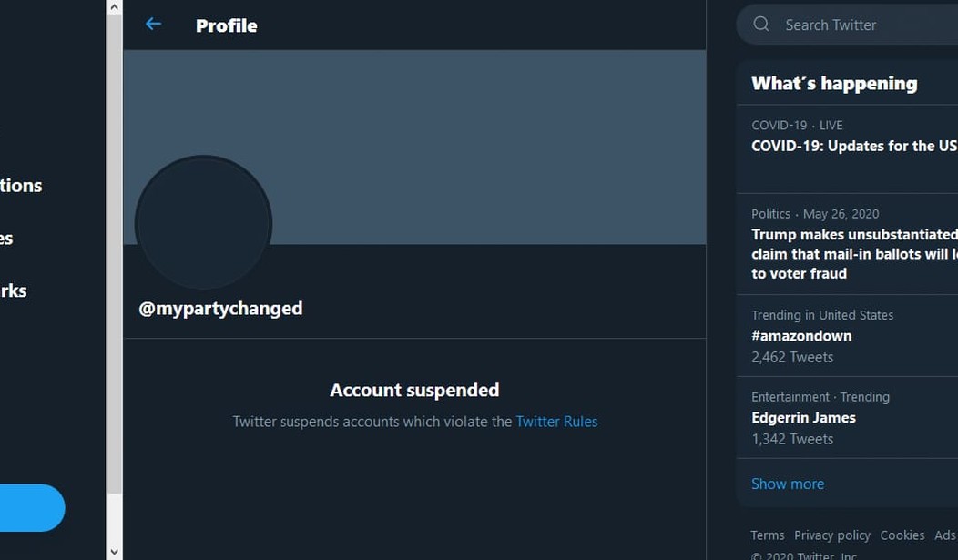Click the empty profile avatar circle
The height and width of the screenshot is (560, 958).
(203, 223)
